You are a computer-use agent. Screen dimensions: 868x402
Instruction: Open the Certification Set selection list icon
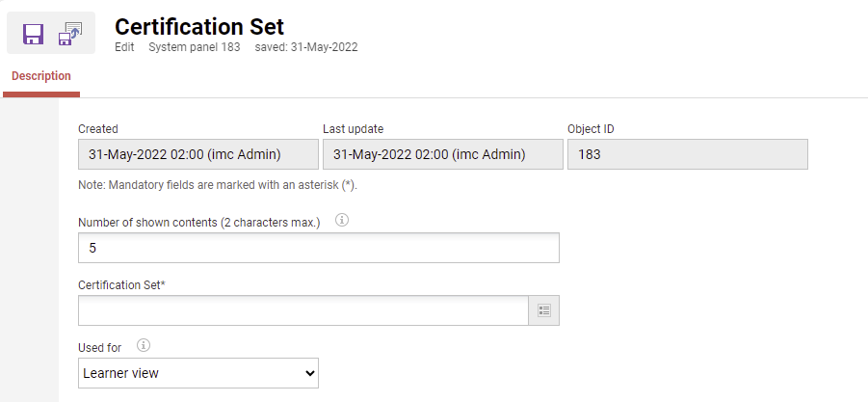coord(543,310)
